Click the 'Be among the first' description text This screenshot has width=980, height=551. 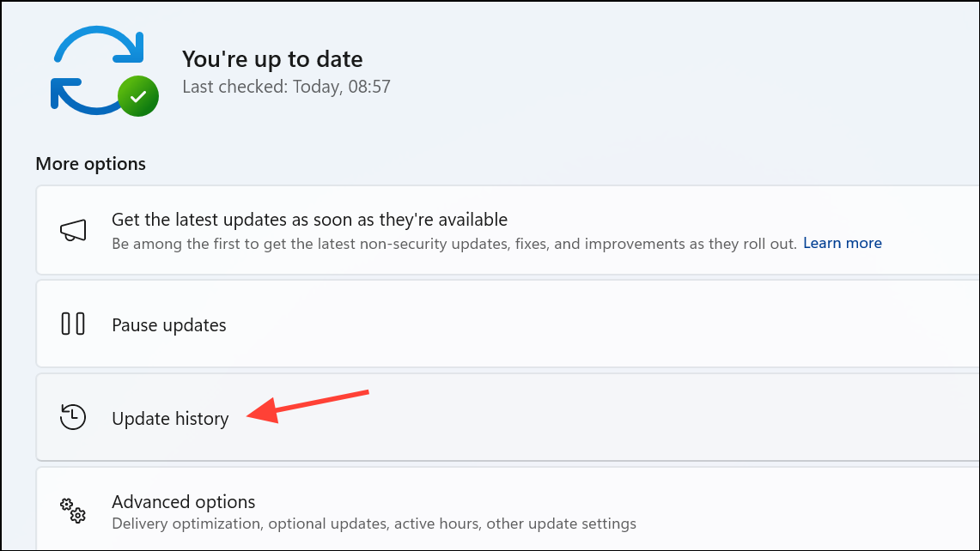[453, 244]
